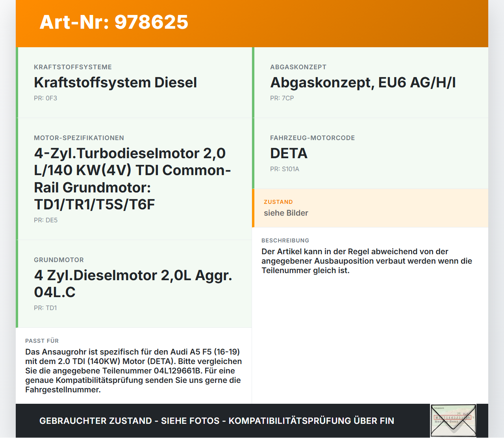Select the Kraftstoffsystem Diesel card
504x438 pixels.
click(115, 83)
